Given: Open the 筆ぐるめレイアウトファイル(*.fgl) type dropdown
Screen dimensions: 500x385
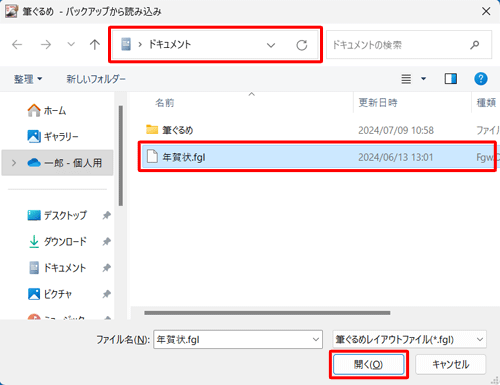Looking at the screenshot, I should pos(409,340).
